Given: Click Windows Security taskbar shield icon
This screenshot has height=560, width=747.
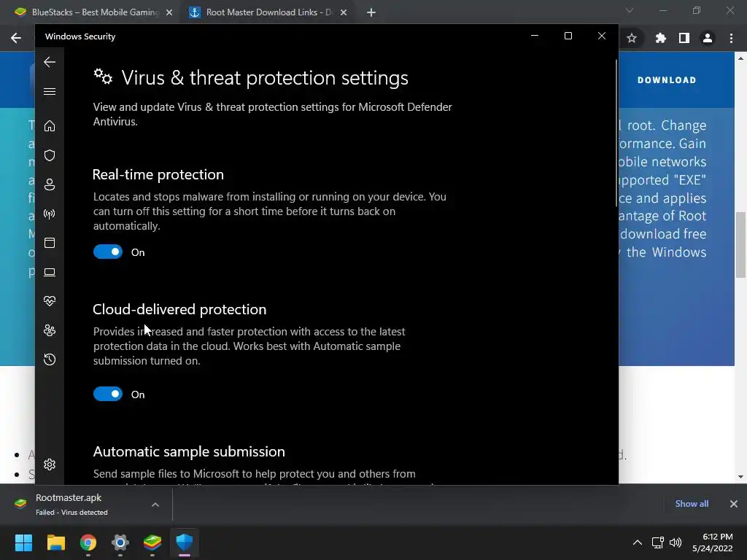Looking at the screenshot, I should point(185,542).
